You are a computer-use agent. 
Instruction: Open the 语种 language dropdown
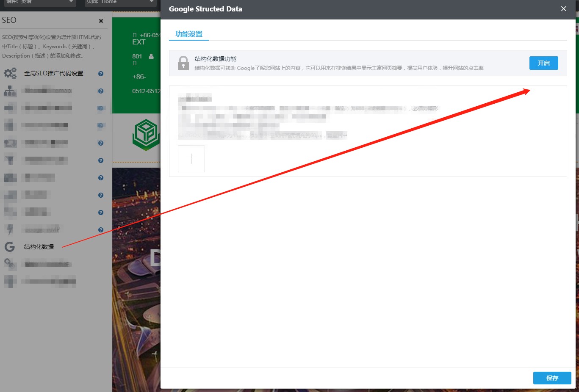[x=39, y=3]
